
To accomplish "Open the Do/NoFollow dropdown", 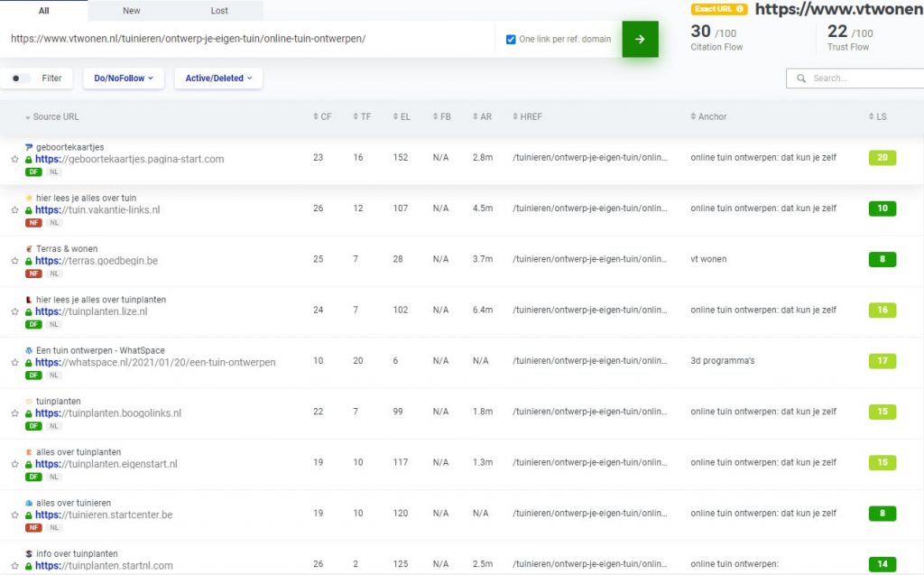I will 124,79.
